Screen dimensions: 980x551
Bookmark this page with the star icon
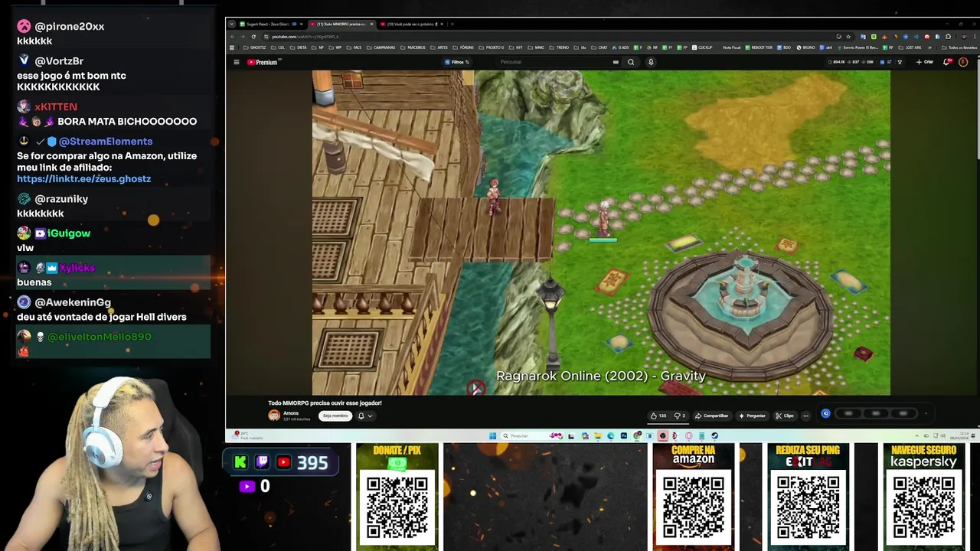click(x=848, y=37)
